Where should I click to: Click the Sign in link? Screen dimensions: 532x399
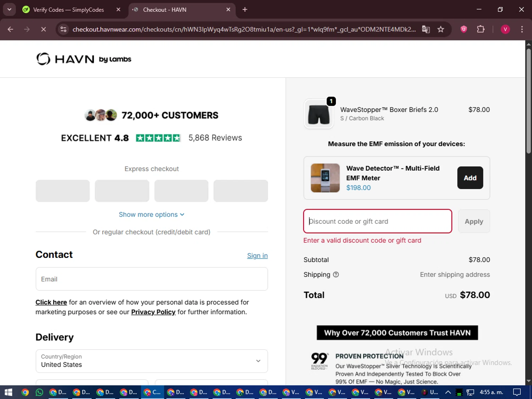pos(257,256)
